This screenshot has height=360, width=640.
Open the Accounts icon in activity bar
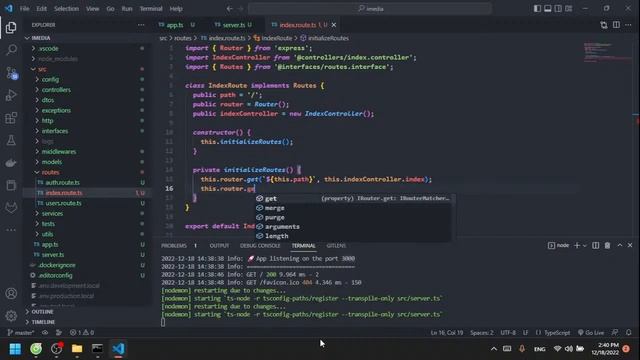coord(11,293)
